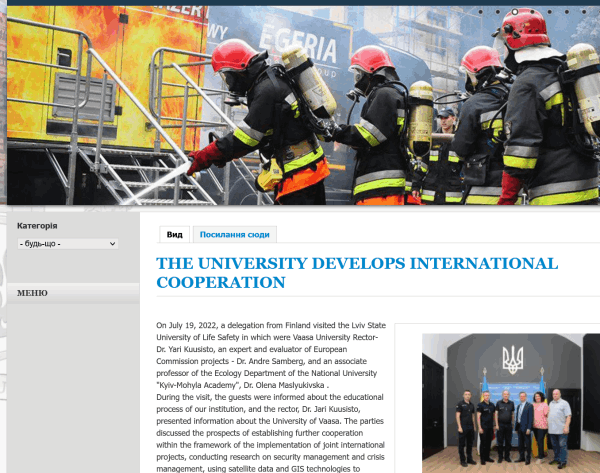600x473 pixels.
Task: Open the Категорія dropdown showing будь-що
Action: coord(68,244)
